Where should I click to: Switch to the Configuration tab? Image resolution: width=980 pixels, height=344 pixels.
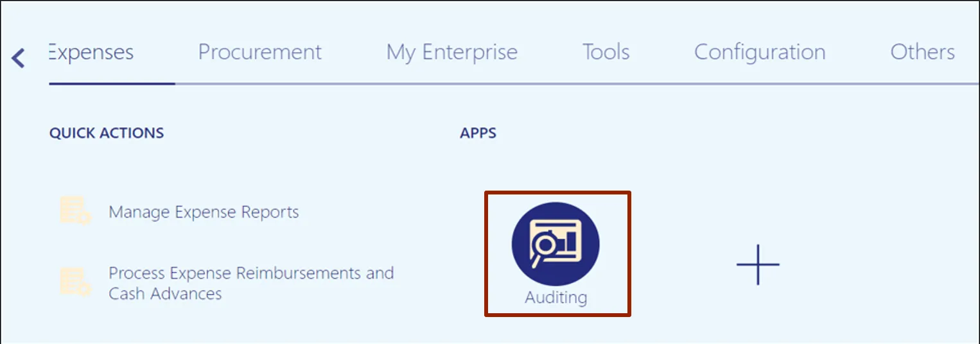[760, 52]
